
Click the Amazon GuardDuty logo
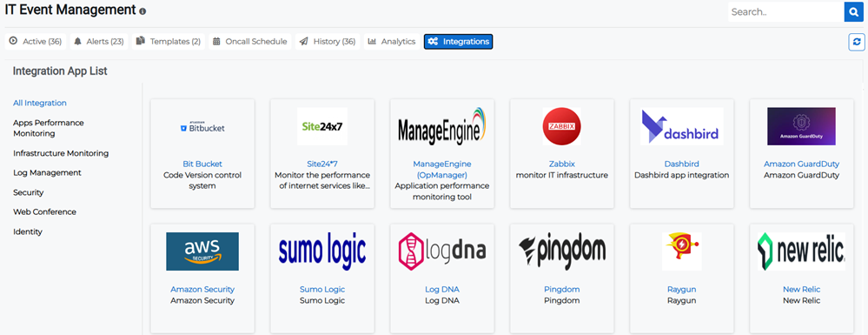pyautogui.click(x=802, y=126)
